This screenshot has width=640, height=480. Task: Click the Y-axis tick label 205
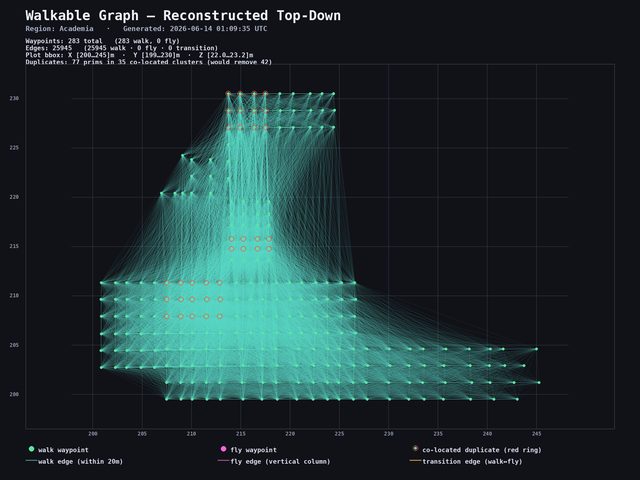pyautogui.click(x=14, y=345)
